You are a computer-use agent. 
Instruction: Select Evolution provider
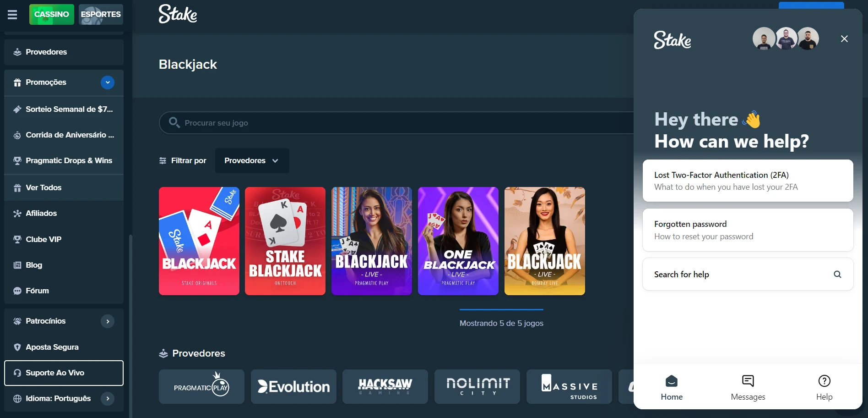tap(293, 387)
